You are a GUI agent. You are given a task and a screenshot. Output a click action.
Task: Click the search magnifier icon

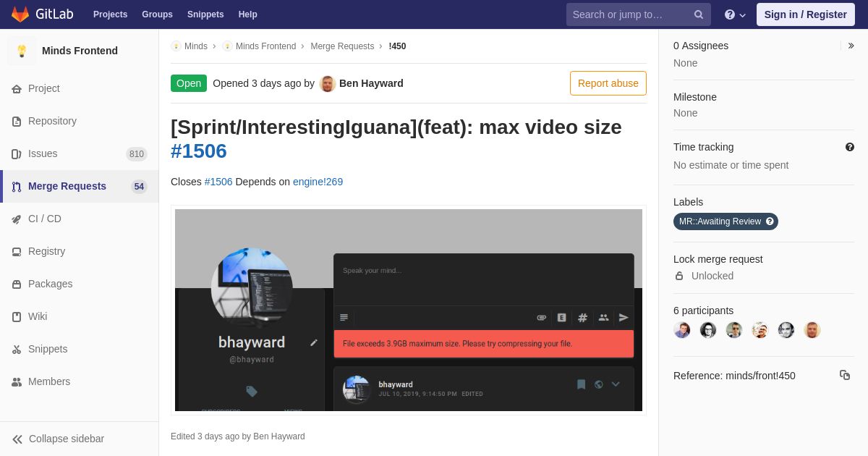click(699, 14)
